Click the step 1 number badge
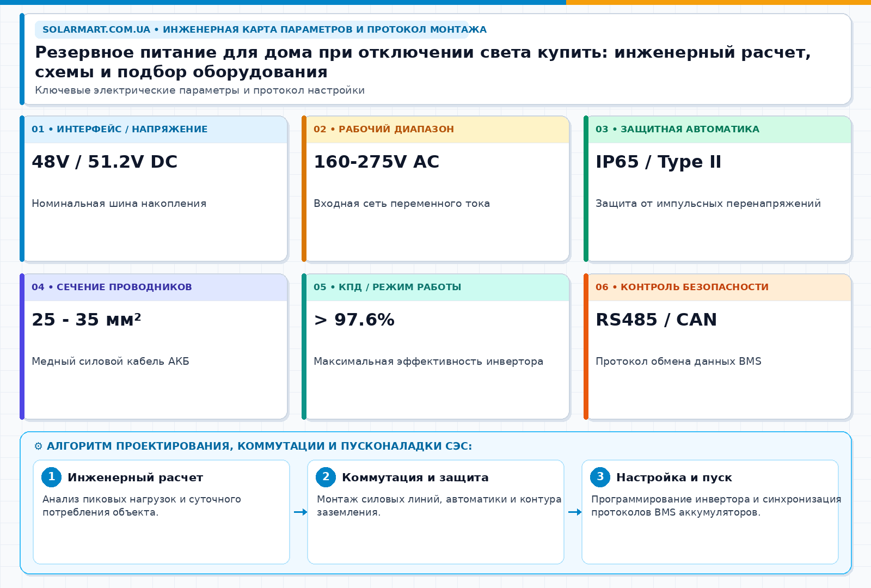The image size is (871, 588). tap(52, 477)
